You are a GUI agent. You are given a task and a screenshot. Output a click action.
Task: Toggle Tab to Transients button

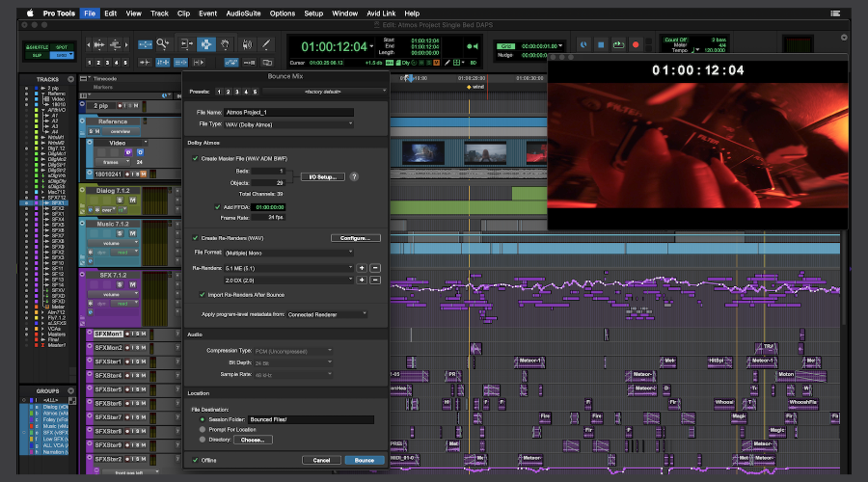[x=145, y=63]
